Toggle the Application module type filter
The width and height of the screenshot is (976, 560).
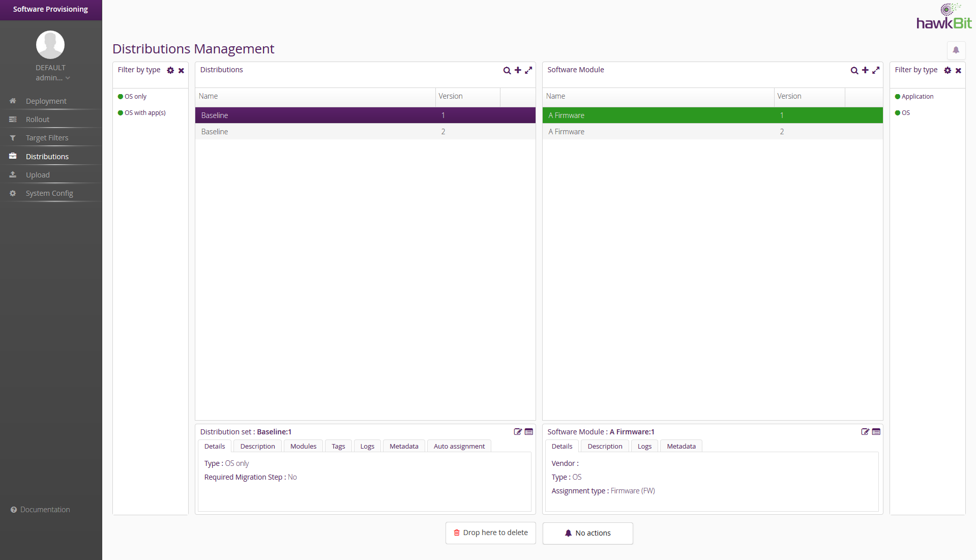click(917, 97)
